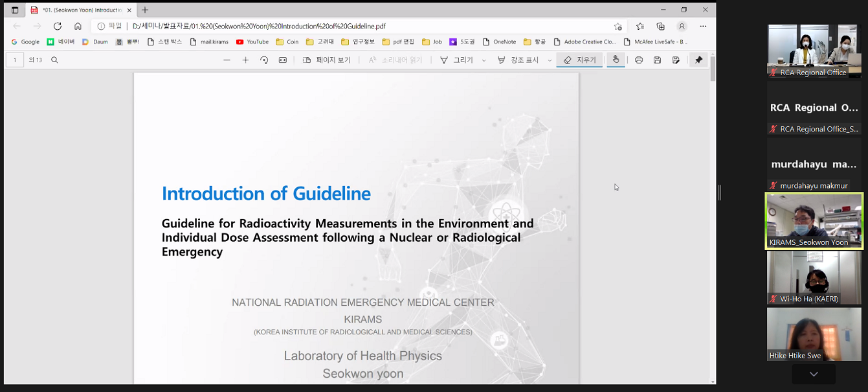Select the 강조 표시 highlight tool
Viewport: 868px width, 392px height.
pyautogui.click(x=518, y=60)
